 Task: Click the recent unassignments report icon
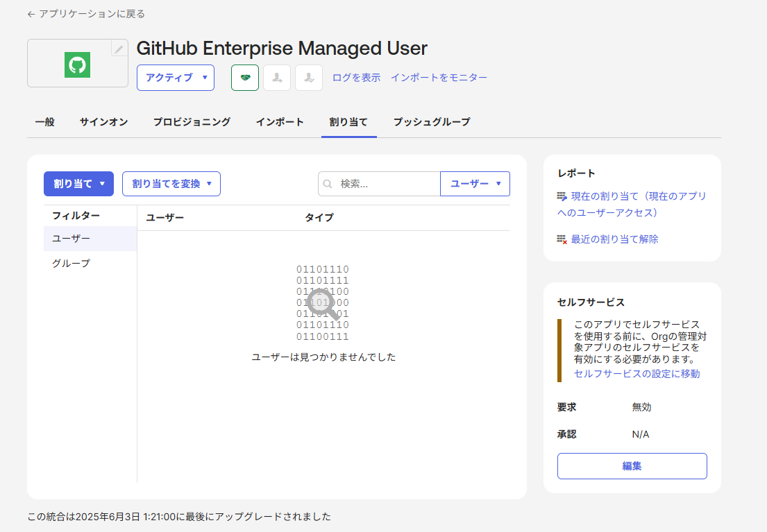click(x=562, y=238)
